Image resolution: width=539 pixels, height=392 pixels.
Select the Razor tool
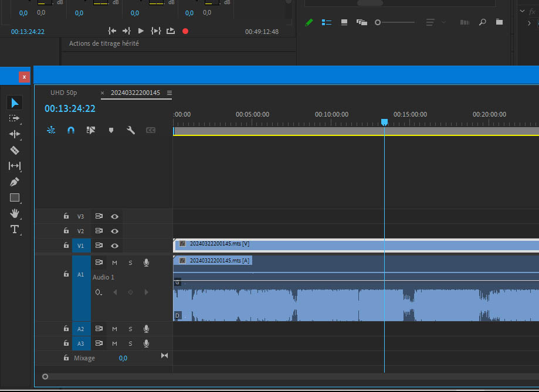(x=15, y=150)
